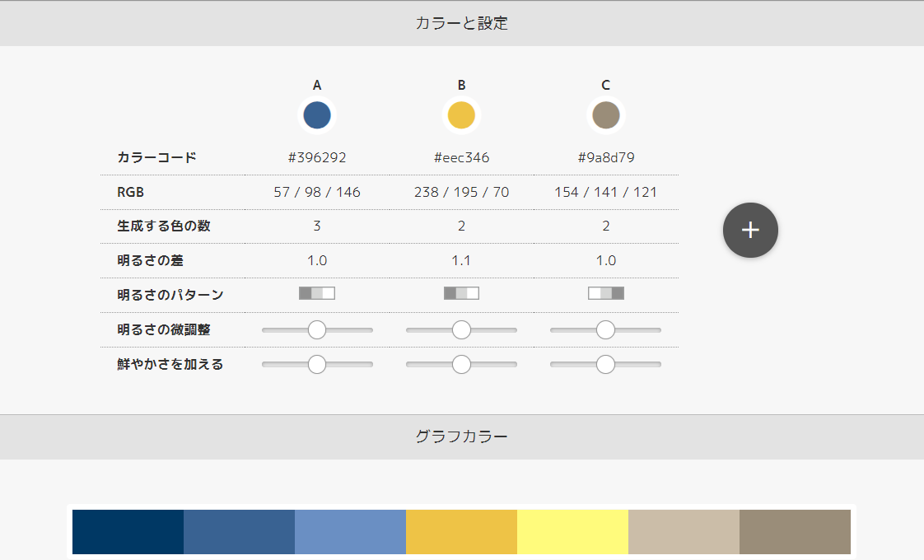Screen dimensions: 924x560
Task: Click the 鮮やかさを加える row label
Action: pos(170,364)
